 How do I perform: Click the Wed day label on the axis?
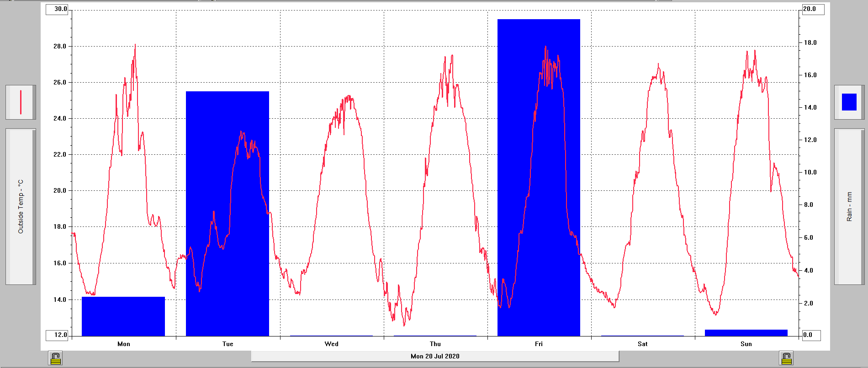[x=331, y=344]
